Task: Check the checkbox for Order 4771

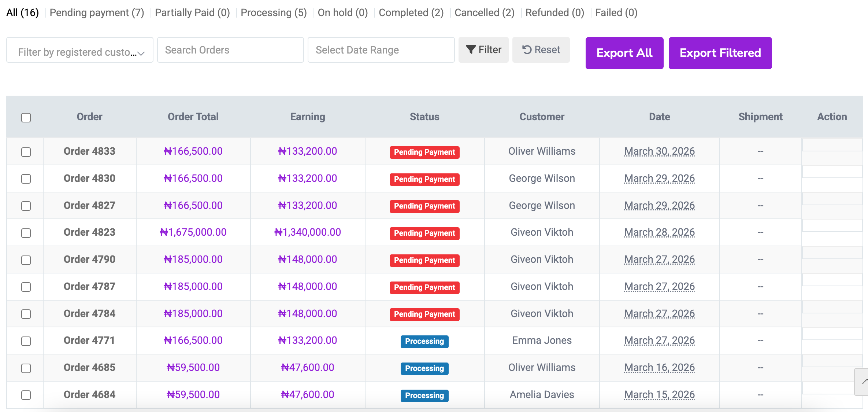Action: tap(26, 341)
